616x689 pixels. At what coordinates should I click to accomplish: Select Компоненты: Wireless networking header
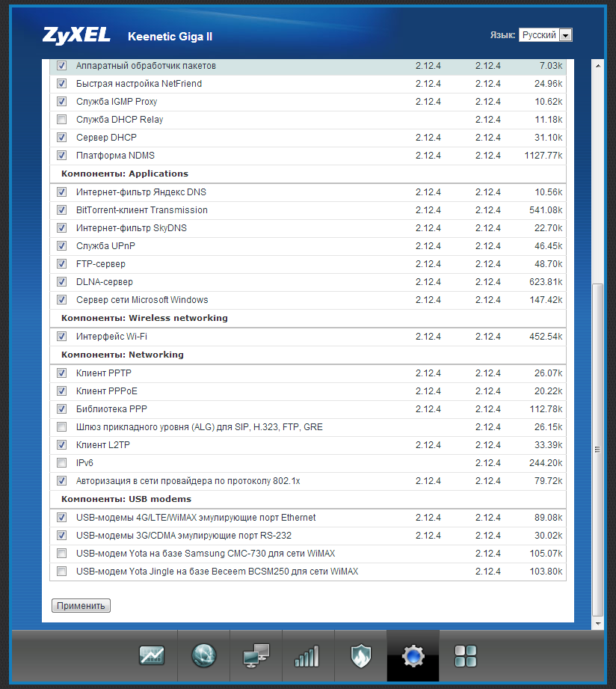coord(144,318)
